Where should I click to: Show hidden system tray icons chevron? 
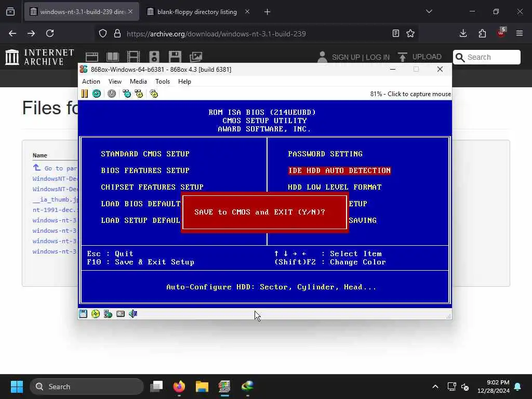click(x=435, y=387)
